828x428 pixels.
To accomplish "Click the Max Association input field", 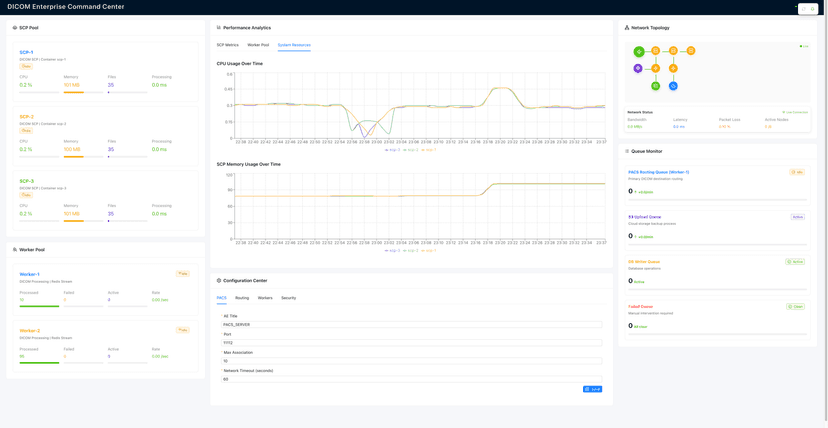I will pyautogui.click(x=411, y=361).
